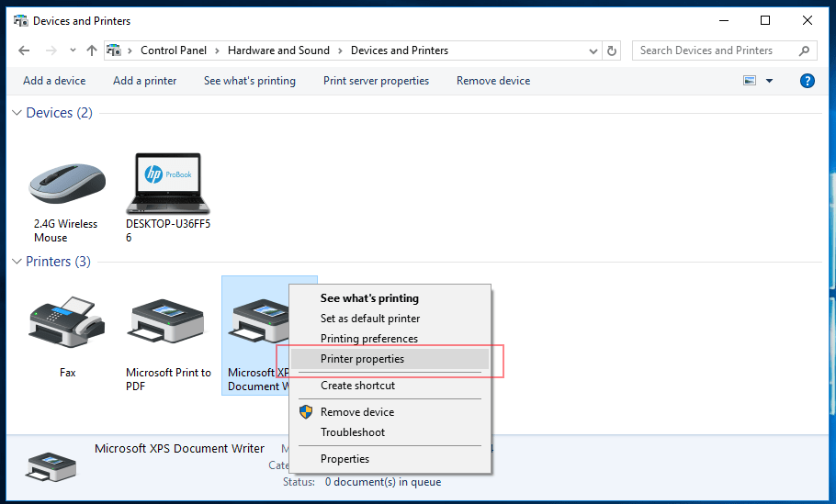Go to Hardware and Sound in the breadcrumb
This screenshot has height=504, width=836.
click(x=278, y=50)
